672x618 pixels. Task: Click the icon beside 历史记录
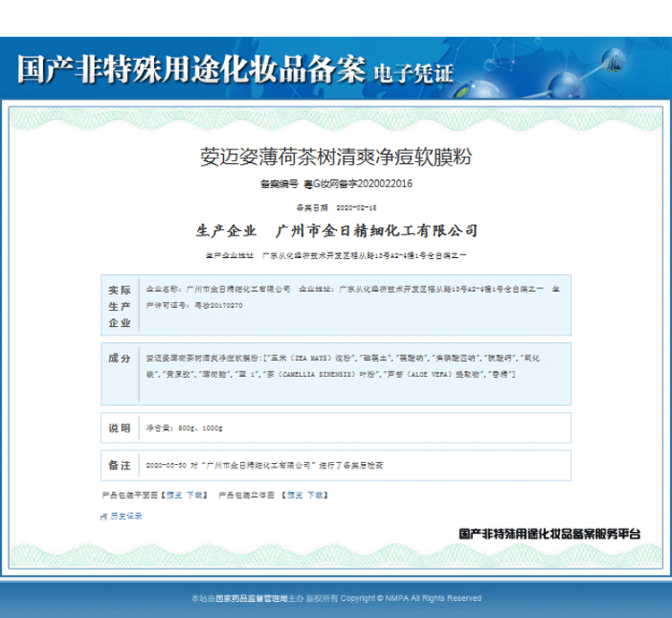104,517
